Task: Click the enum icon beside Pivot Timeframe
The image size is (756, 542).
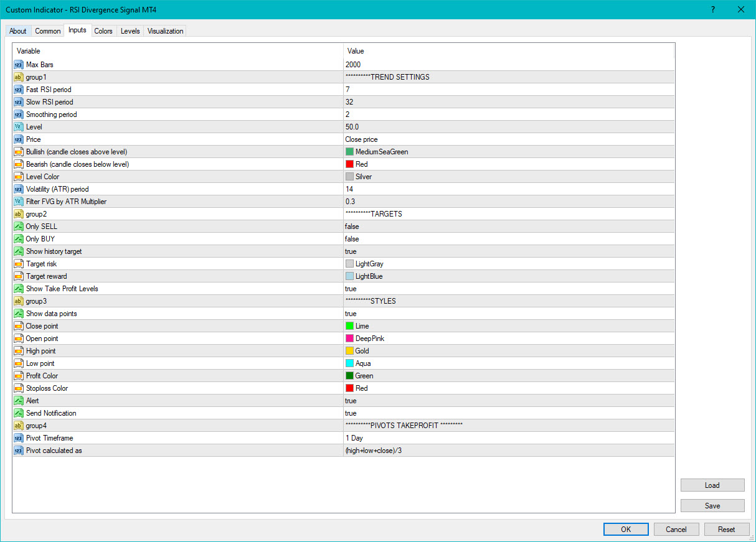Action: point(18,438)
